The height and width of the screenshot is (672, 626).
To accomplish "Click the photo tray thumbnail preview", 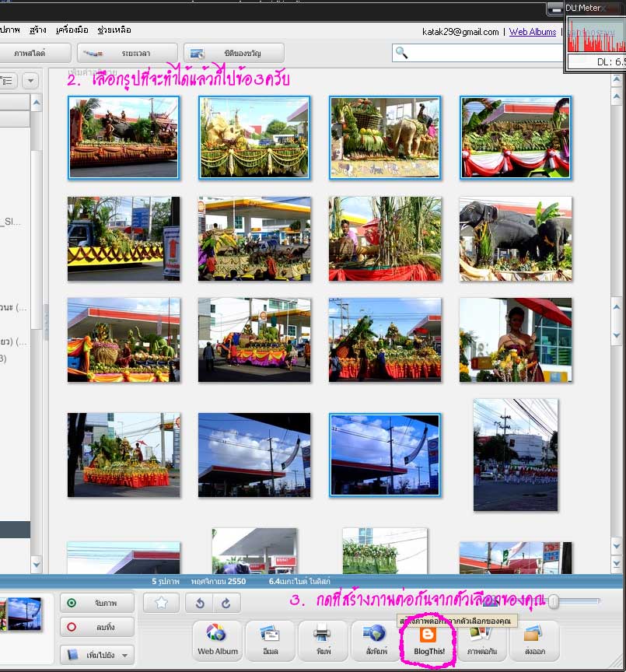I will [x=23, y=614].
